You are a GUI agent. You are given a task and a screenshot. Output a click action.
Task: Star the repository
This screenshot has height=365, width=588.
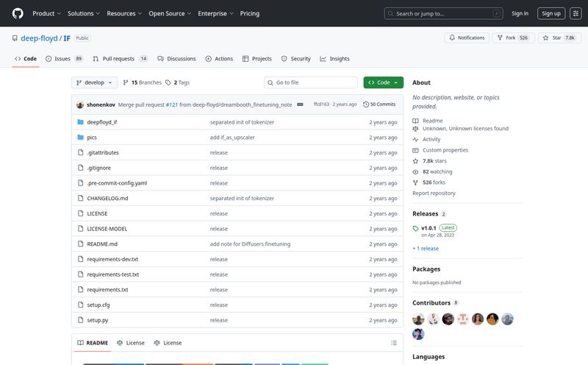[559, 38]
